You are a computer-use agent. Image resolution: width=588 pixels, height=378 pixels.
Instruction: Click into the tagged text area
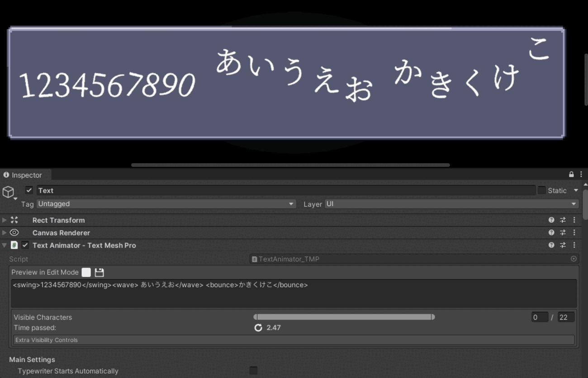pos(294,293)
